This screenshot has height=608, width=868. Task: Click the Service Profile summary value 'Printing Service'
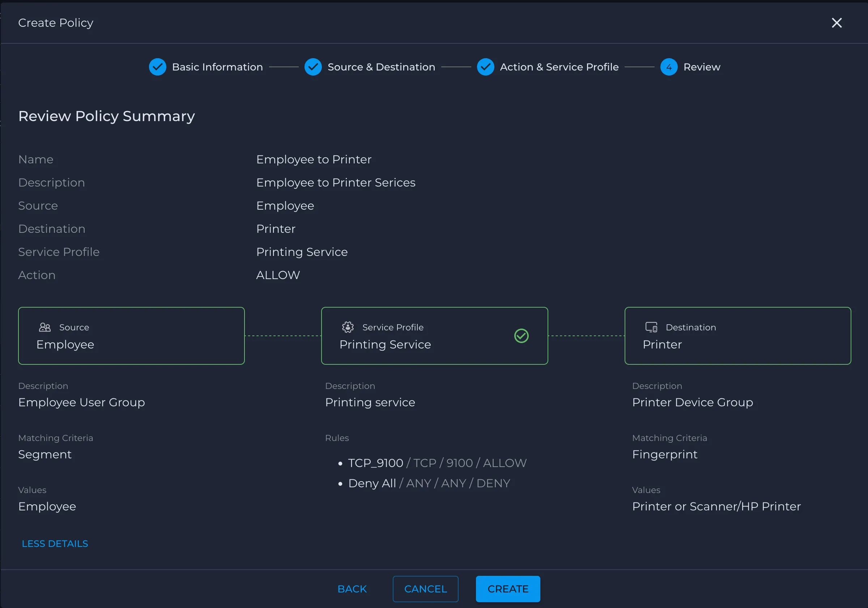coord(302,252)
